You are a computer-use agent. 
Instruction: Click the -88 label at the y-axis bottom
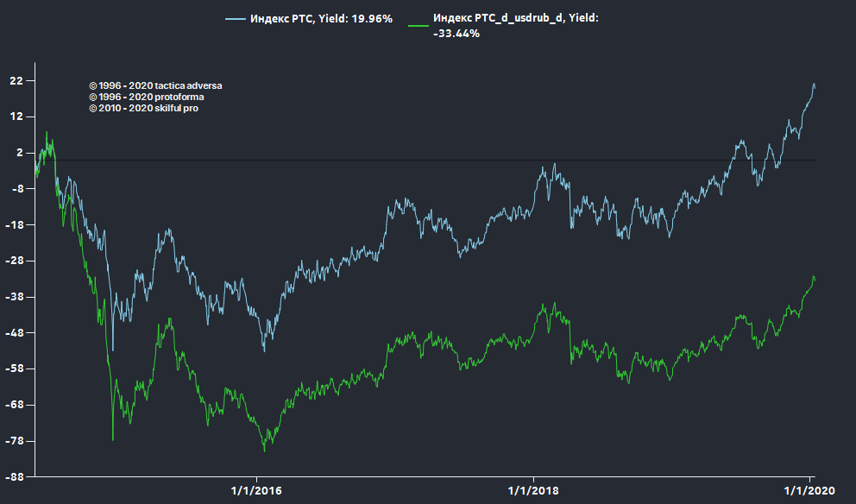[16, 477]
